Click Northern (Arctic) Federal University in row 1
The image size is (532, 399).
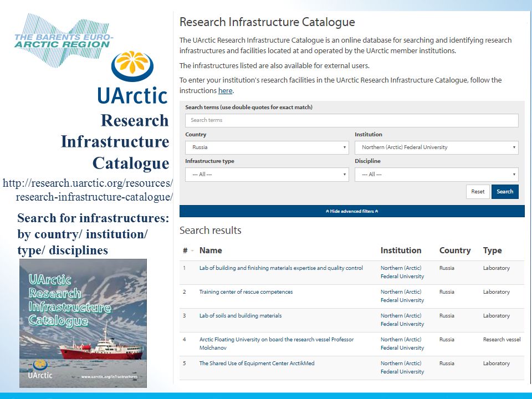tap(402, 272)
